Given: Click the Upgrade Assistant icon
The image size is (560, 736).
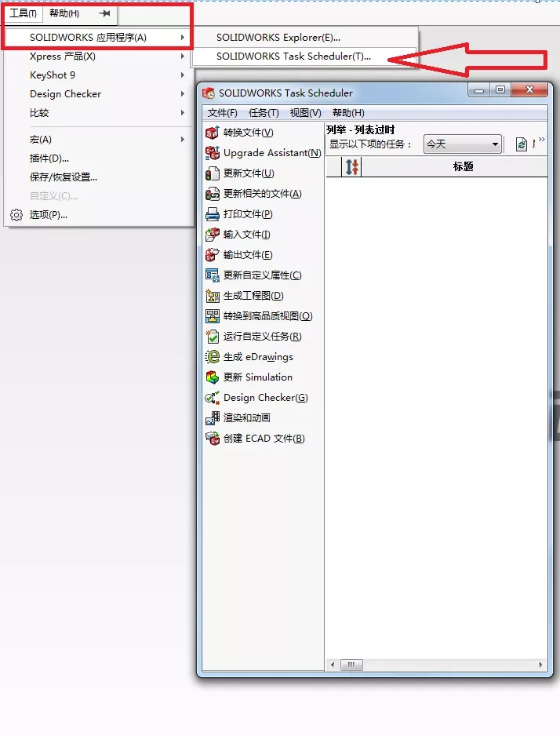Looking at the screenshot, I should [212, 153].
